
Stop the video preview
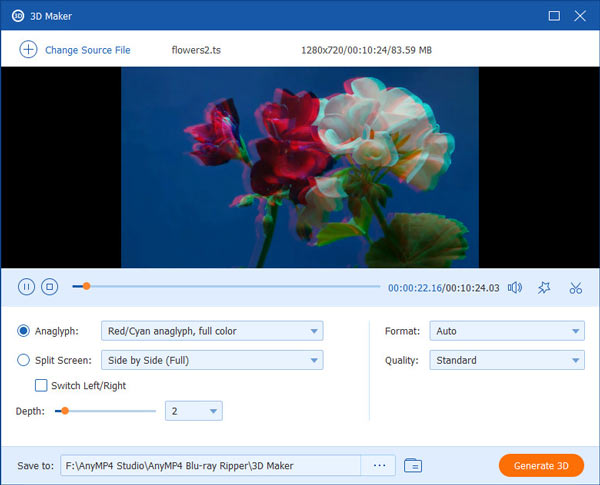(49, 287)
